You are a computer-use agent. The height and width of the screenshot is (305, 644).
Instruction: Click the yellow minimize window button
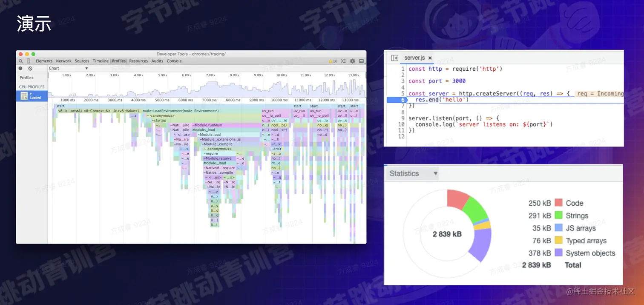pyautogui.click(x=27, y=54)
